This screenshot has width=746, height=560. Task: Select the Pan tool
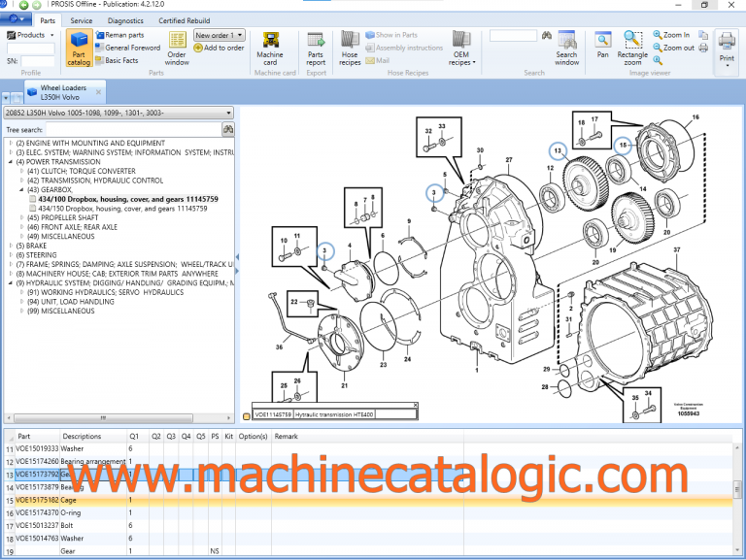pyautogui.click(x=603, y=46)
